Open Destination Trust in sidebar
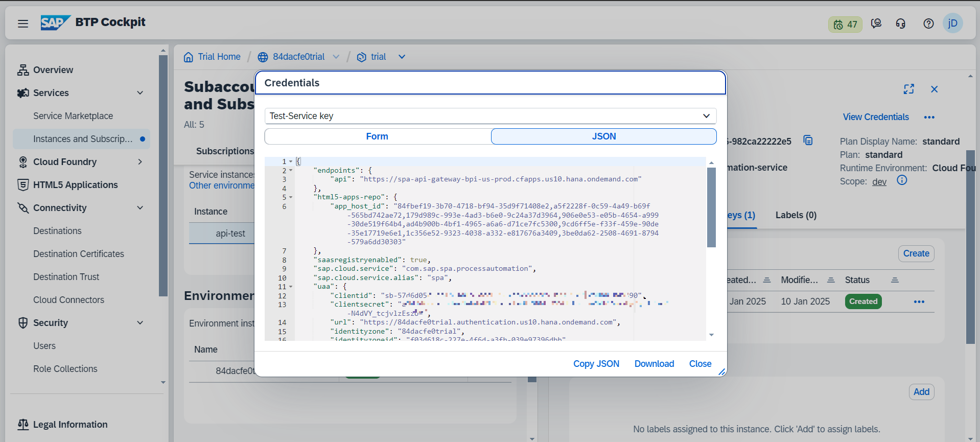Screen dimensions: 980x442 [66, 277]
